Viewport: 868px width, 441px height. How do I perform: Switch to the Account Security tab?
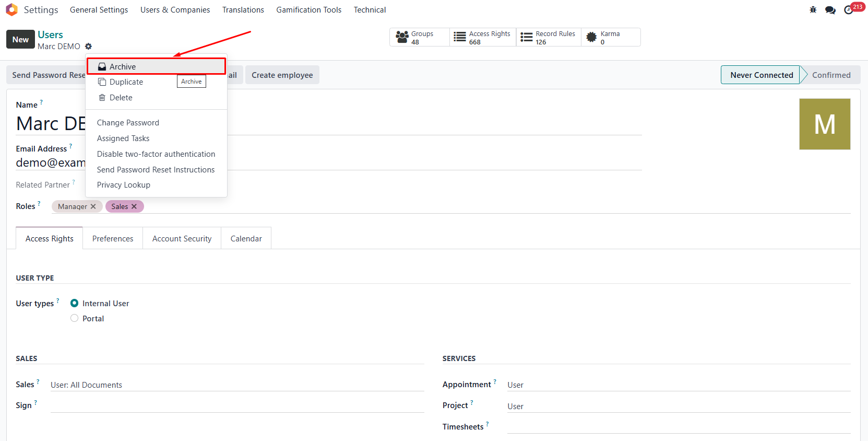[182, 239]
